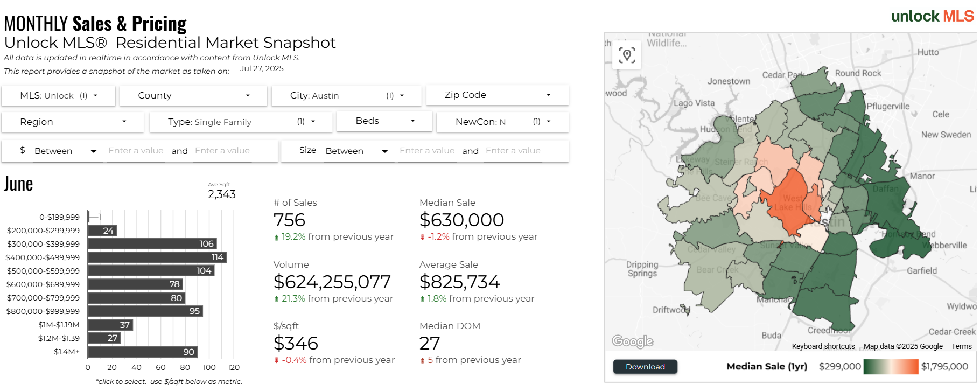Click the # of Sales value 756
This screenshot has height=391, width=980.
click(289, 220)
